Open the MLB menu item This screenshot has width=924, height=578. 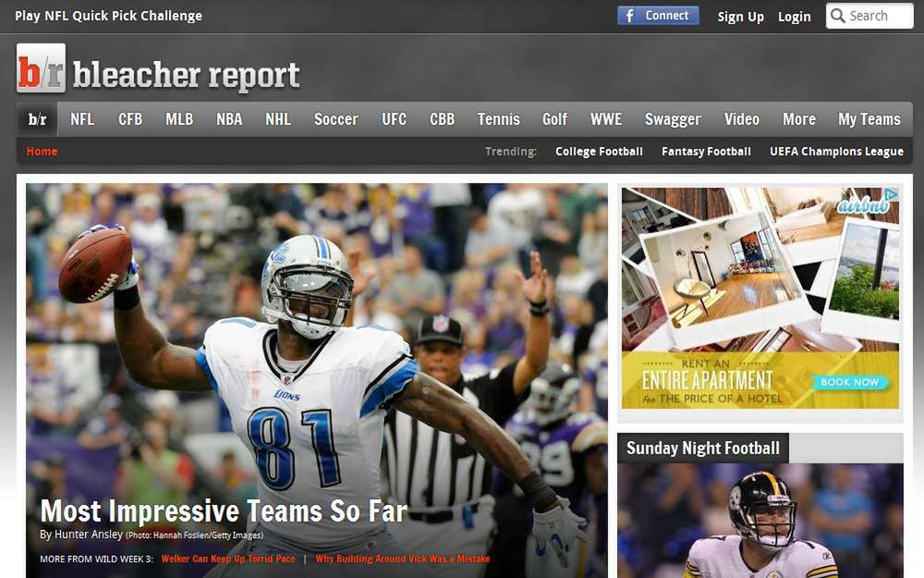179,119
